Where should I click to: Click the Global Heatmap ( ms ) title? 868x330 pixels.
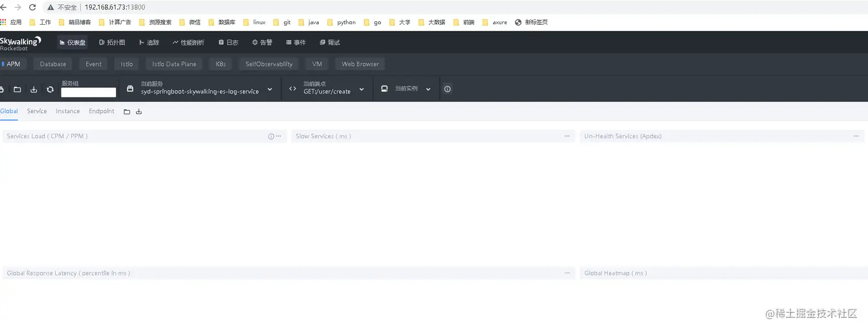coord(615,273)
